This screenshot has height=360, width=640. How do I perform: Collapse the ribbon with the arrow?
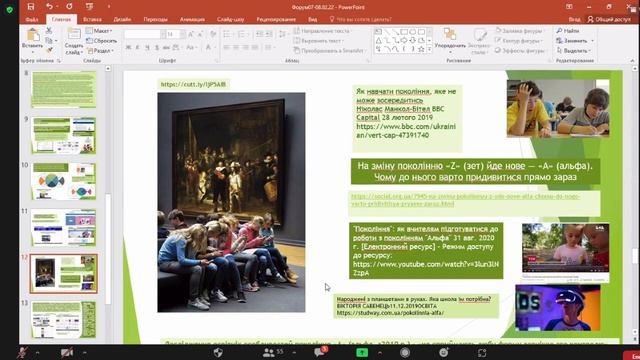coord(632,61)
